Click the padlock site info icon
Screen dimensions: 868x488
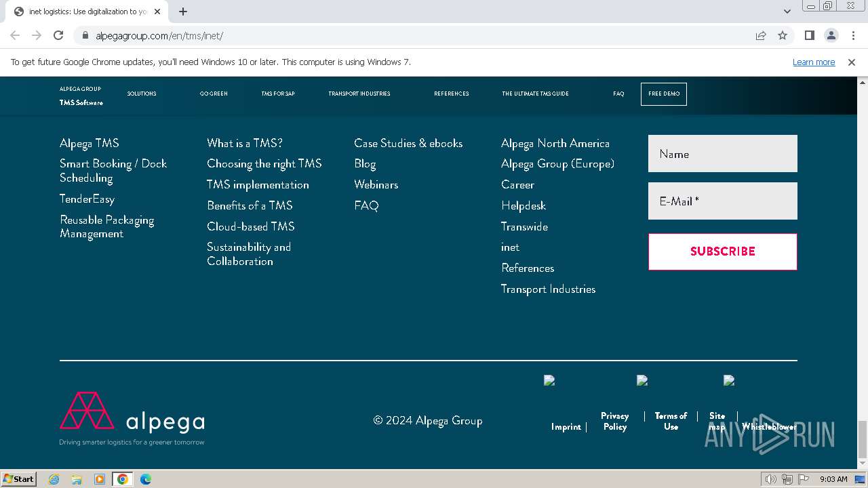click(x=85, y=36)
